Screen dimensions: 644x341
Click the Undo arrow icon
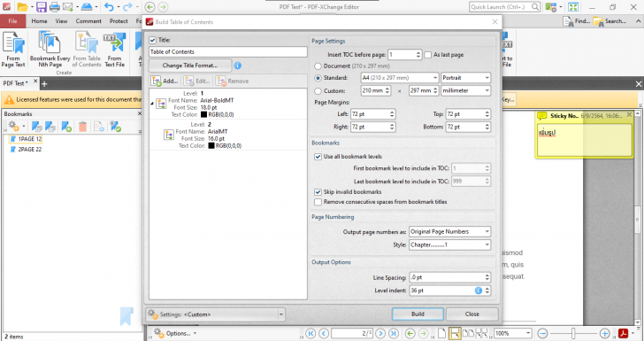click(109, 7)
